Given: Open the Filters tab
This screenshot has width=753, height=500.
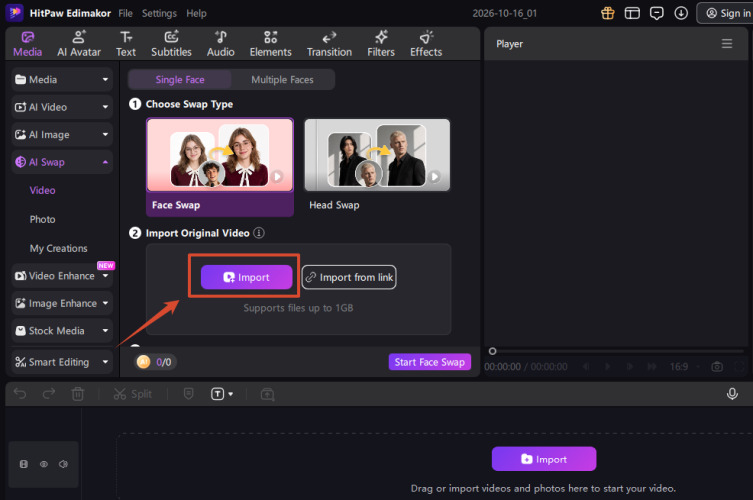Looking at the screenshot, I should coord(381,44).
